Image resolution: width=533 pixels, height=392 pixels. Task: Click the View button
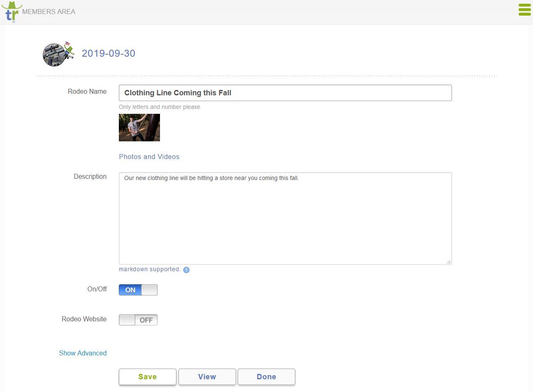[x=207, y=377]
